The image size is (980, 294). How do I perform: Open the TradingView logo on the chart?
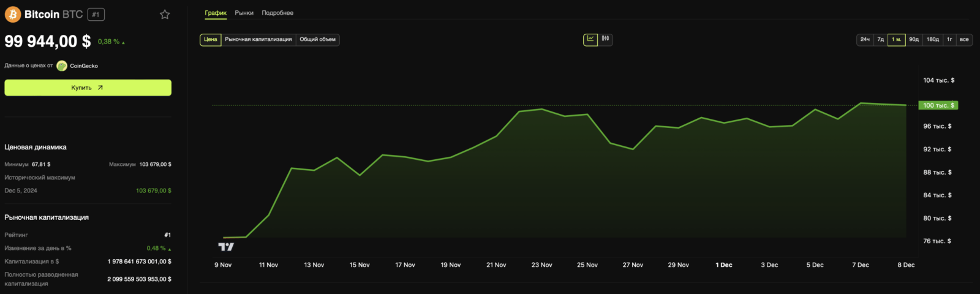[x=226, y=247]
